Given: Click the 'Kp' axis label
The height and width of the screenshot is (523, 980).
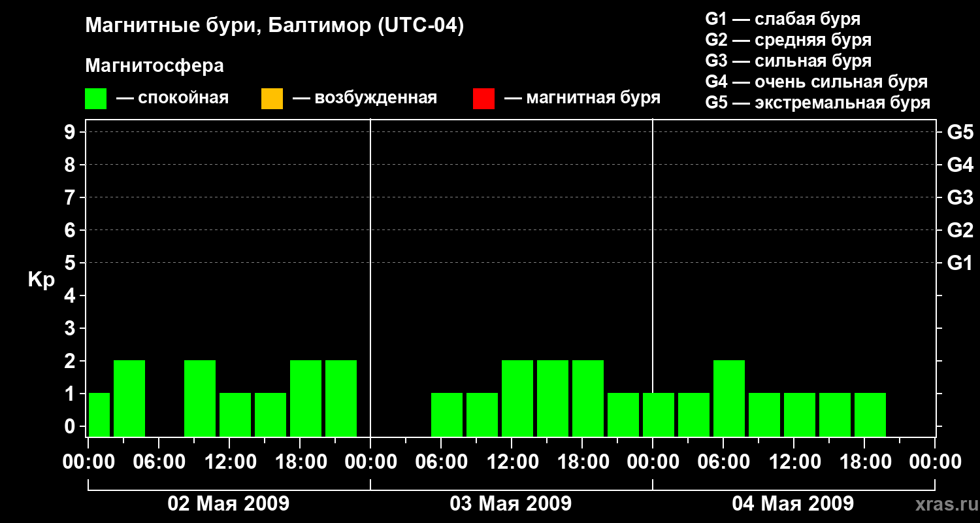Looking at the screenshot, I should pyautogui.click(x=41, y=279).
